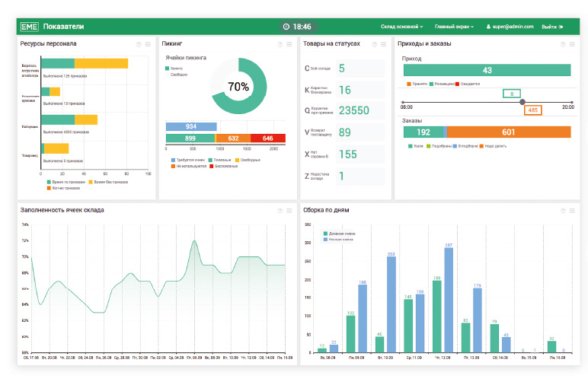The image size is (588, 385).
Task: Open the Товары на статусах panel menu
Action: tap(385, 44)
